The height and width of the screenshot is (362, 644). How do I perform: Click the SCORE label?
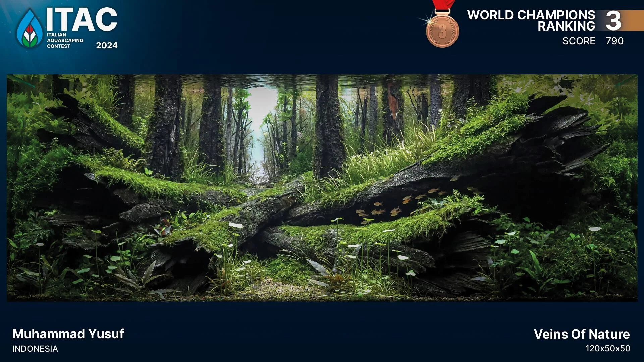click(x=579, y=41)
